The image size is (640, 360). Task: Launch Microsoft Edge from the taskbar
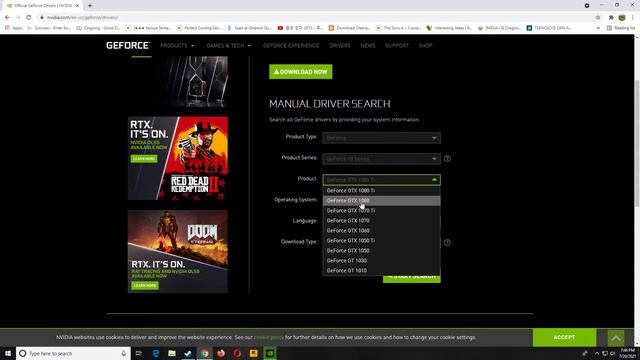coord(156,353)
